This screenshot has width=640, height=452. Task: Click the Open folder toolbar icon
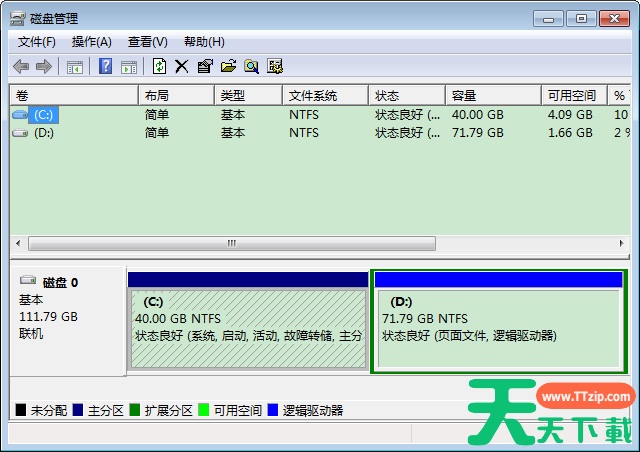tap(229, 66)
